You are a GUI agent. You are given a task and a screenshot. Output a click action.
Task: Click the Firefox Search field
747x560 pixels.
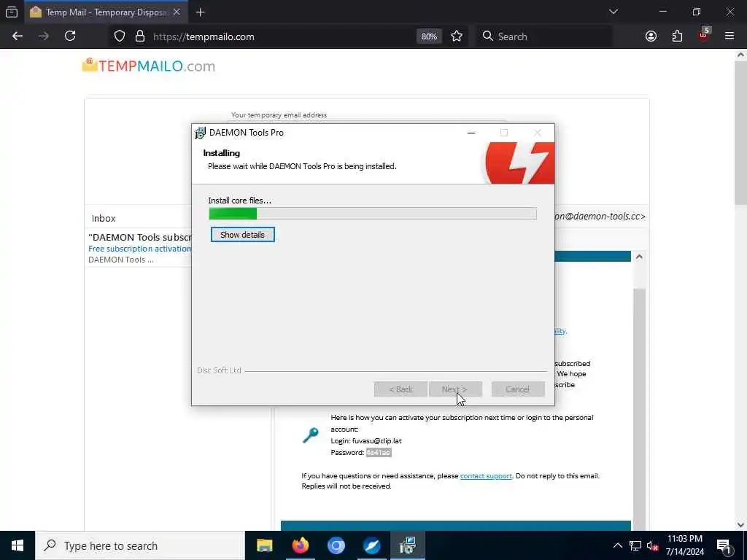[544, 36]
